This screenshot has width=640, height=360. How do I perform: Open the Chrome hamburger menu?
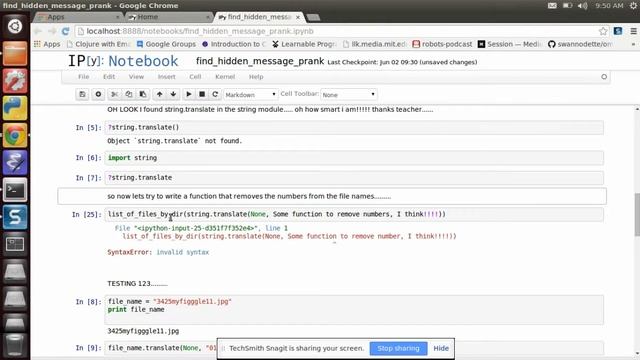[633, 31]
